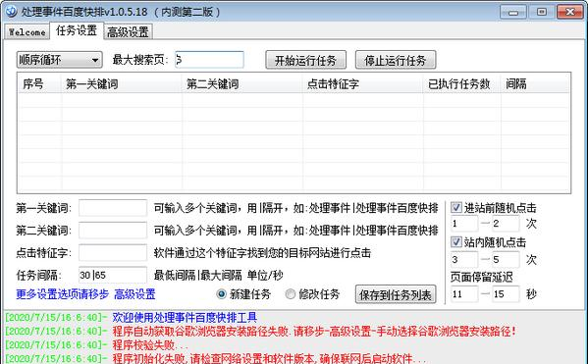Click the log line 欢迎使用处理事件百度快排工具
This screenshot has width=588, height=364.
point(185,318)
